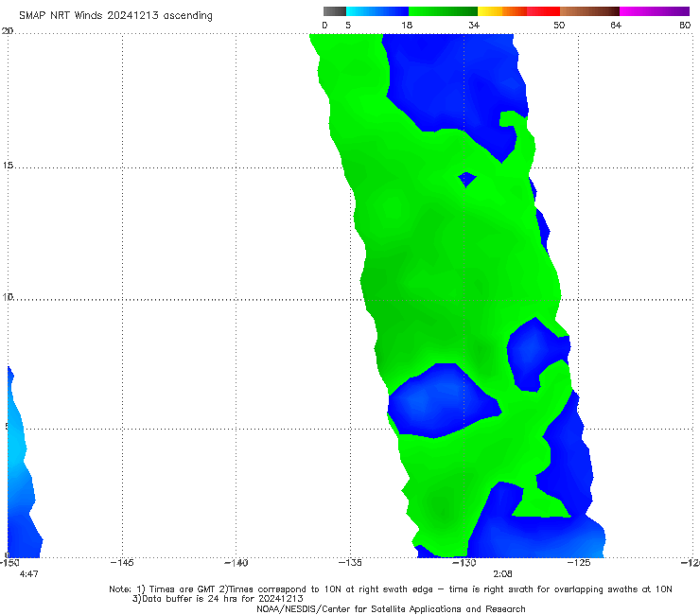
Task: Click the color bar label '18'
Action: (x=407, y=25)
